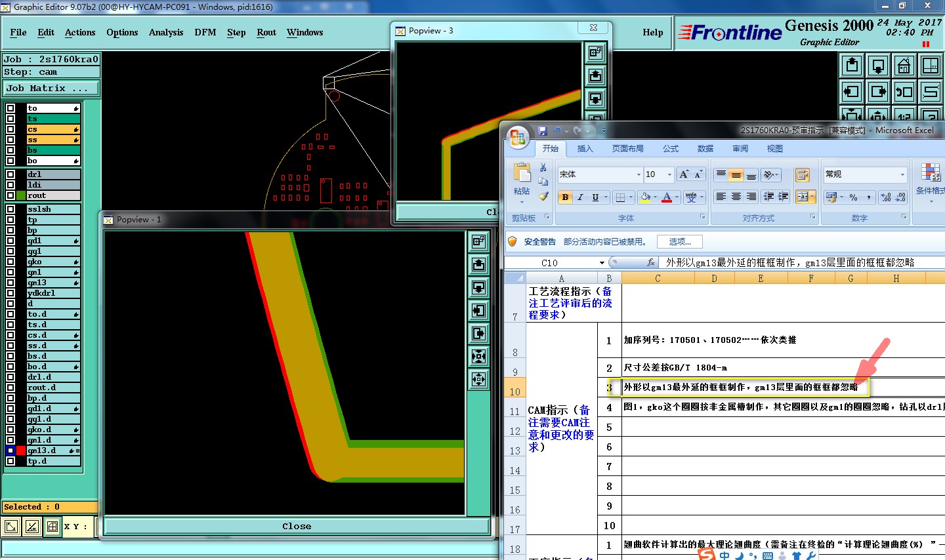Click Popview 3 pan down icon
The image size is (945, 560).
pos(595,98)
